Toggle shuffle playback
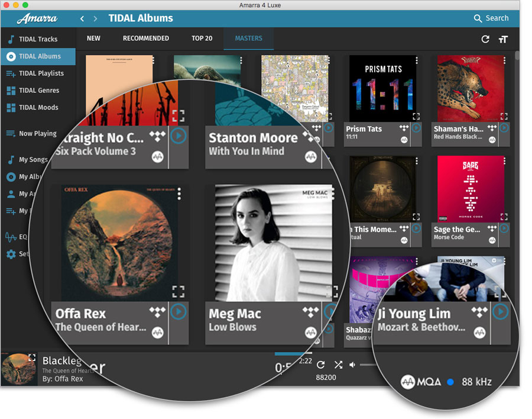The image size is (532, 419). pyautogui.click(x=338, y=365)
